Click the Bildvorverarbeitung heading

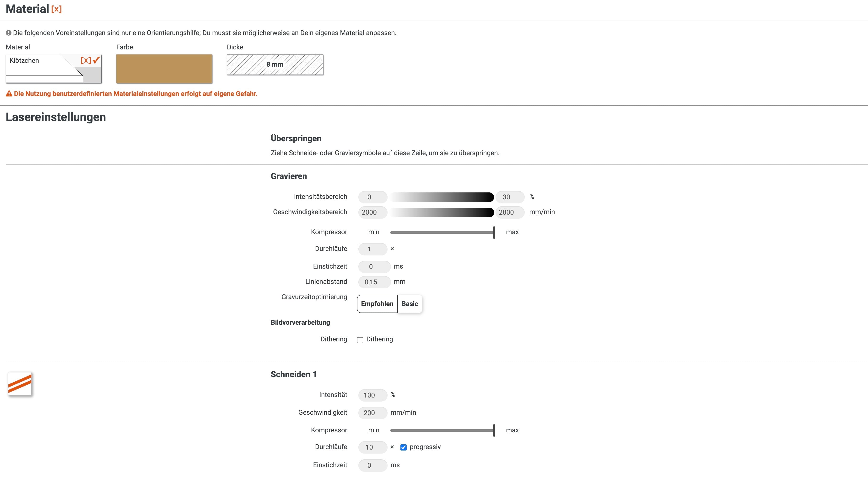click(x=300, y=322)
